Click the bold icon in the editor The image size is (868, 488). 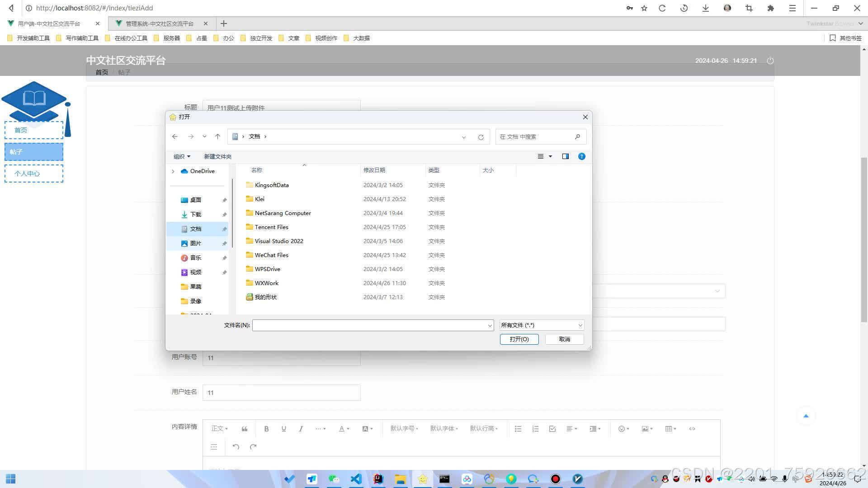(266, 429)
